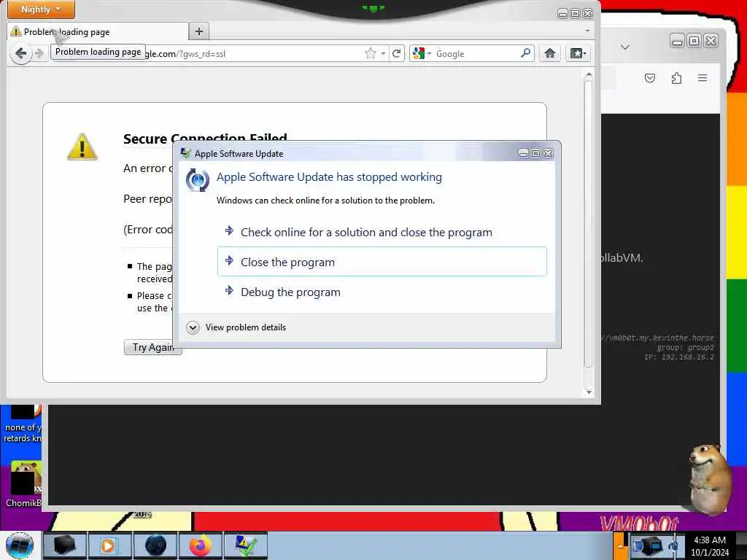Go back with the back arrow
The width and height of the screenshot is (747, 560).
20,52
